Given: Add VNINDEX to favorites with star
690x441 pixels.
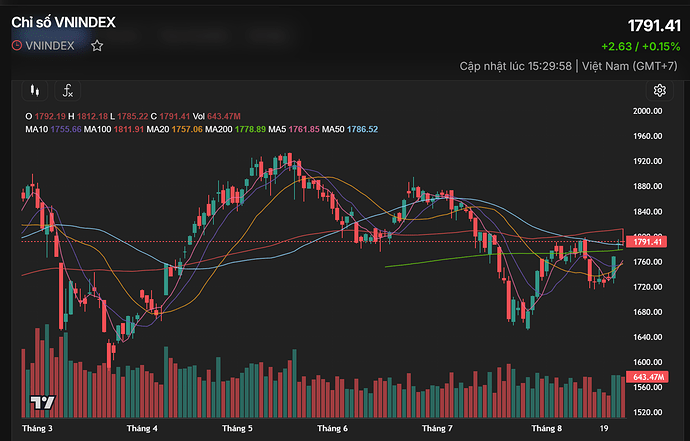Looking at the screenshot, I should point(97,46).
